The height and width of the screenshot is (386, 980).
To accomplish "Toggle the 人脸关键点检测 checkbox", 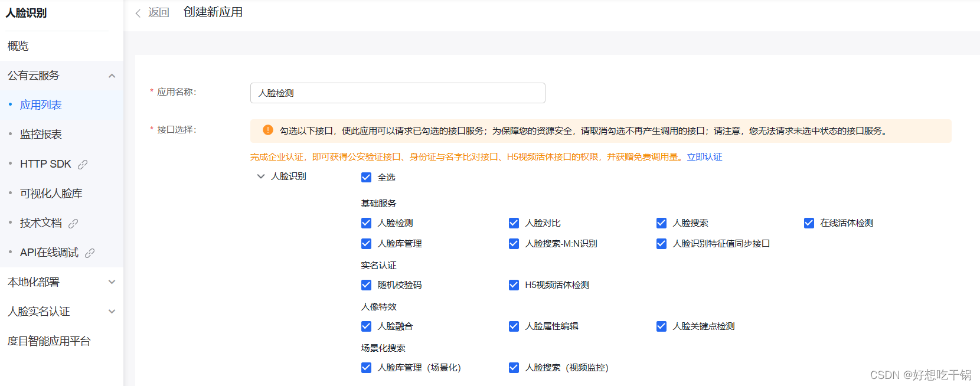I will 661,326.
